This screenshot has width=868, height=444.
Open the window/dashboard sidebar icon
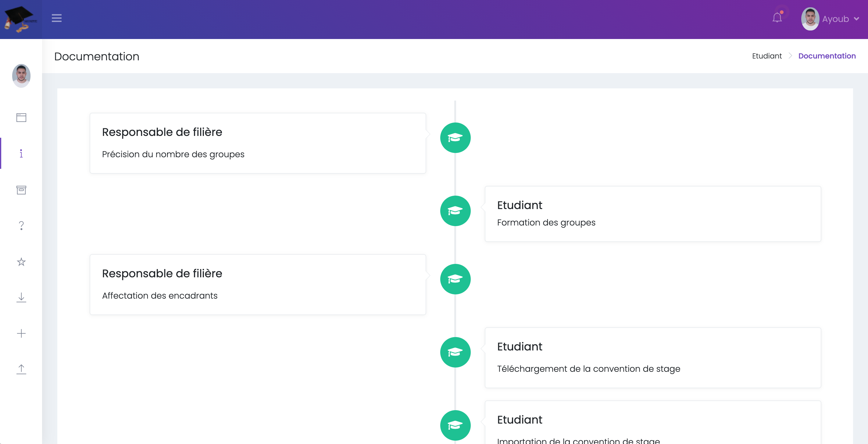[21, 118]
